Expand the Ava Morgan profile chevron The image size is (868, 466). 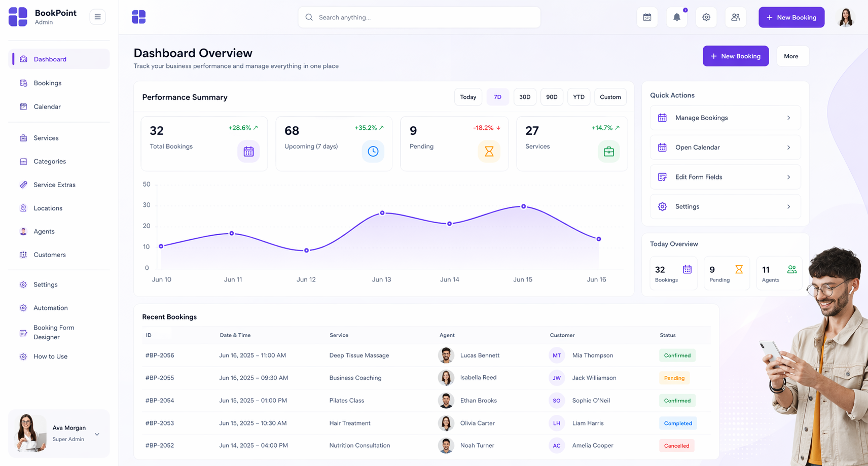[97, 434]
